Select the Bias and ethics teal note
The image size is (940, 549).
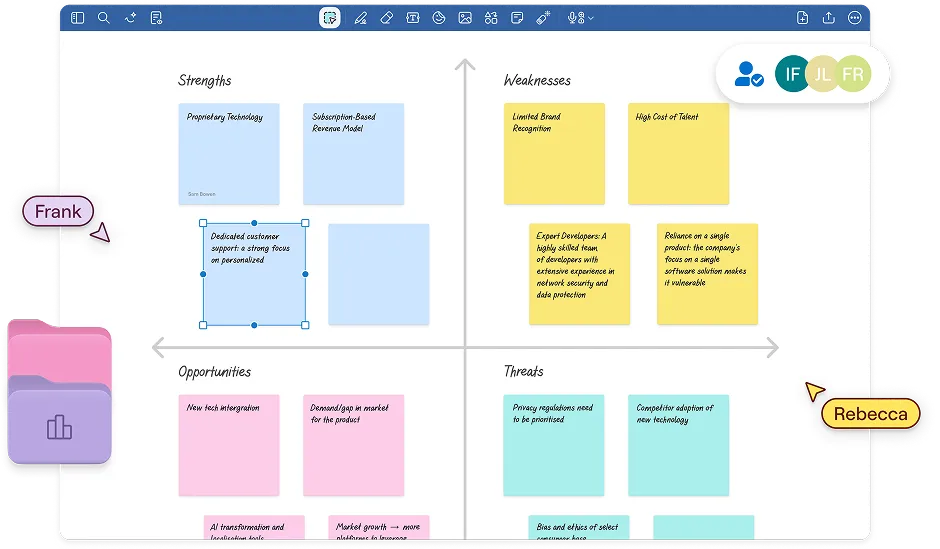coord(579,527)
